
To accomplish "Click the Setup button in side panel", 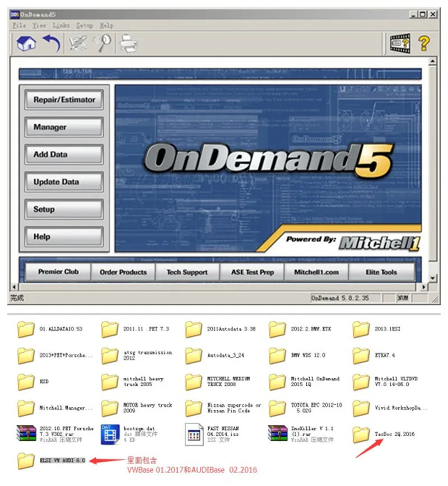I will point(64,209).
